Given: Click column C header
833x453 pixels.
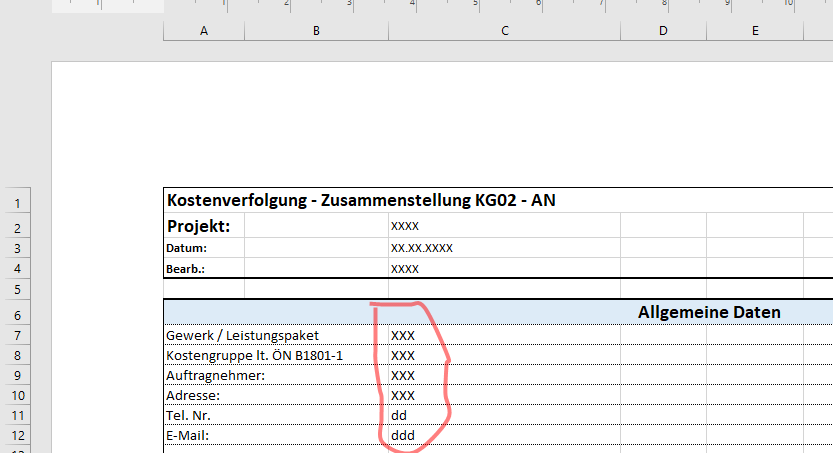Looking at the screenshot, I should [x=504, y=31].
